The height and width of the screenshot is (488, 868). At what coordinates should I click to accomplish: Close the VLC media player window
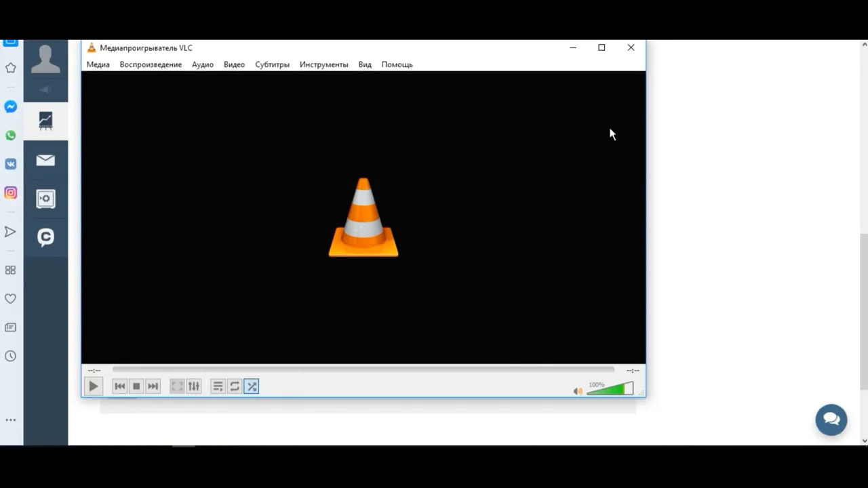(631, 47)
